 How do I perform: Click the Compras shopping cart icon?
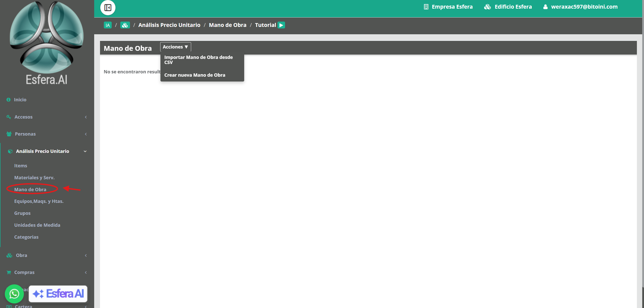9,272
